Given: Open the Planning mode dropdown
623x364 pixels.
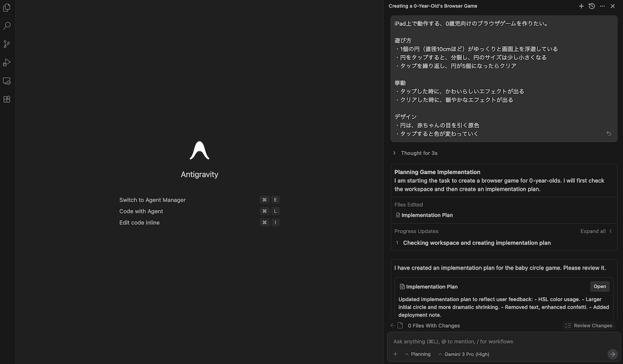Looking at the screenshot, I should pos(417,354).
